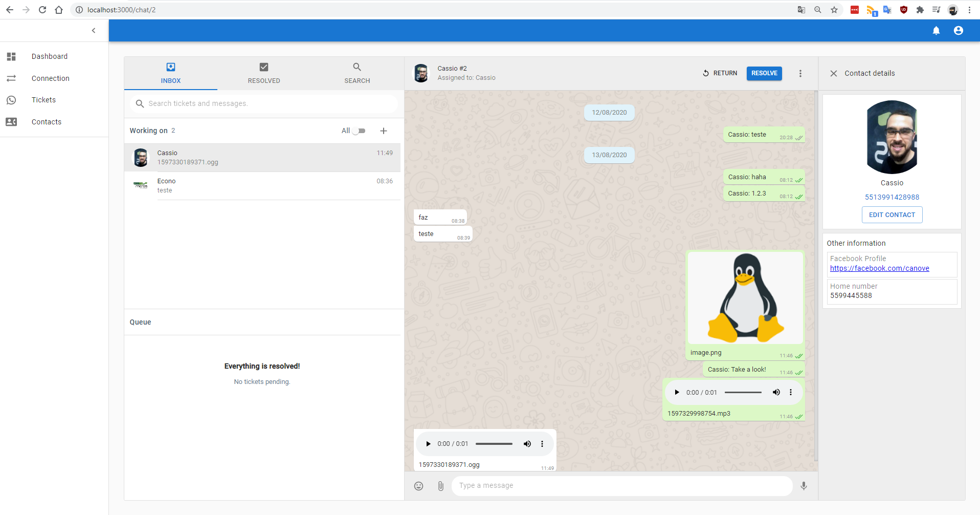Viewport: 980px width, 515px height.
Task: Open ogg audio player options menu
Action: coord(542,444)
